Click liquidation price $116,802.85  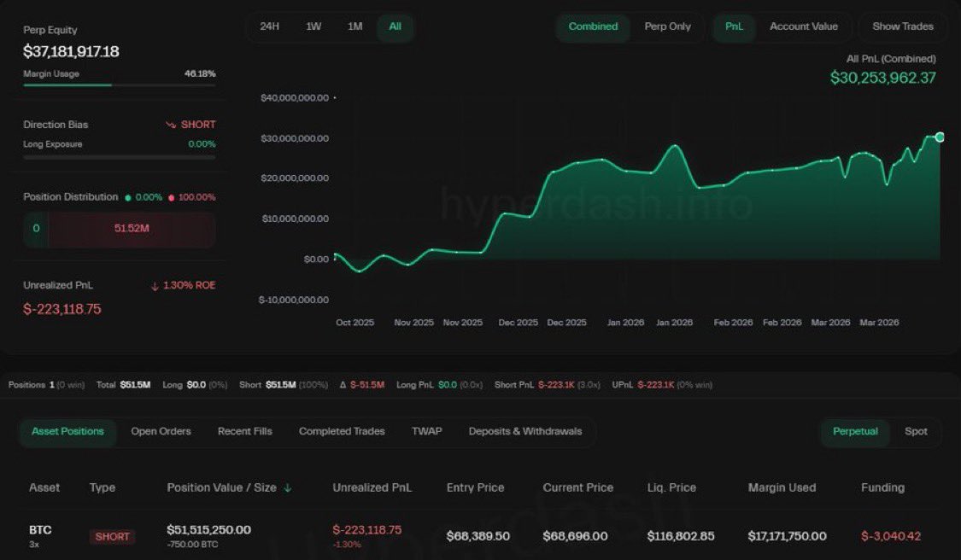pos(681,536)
